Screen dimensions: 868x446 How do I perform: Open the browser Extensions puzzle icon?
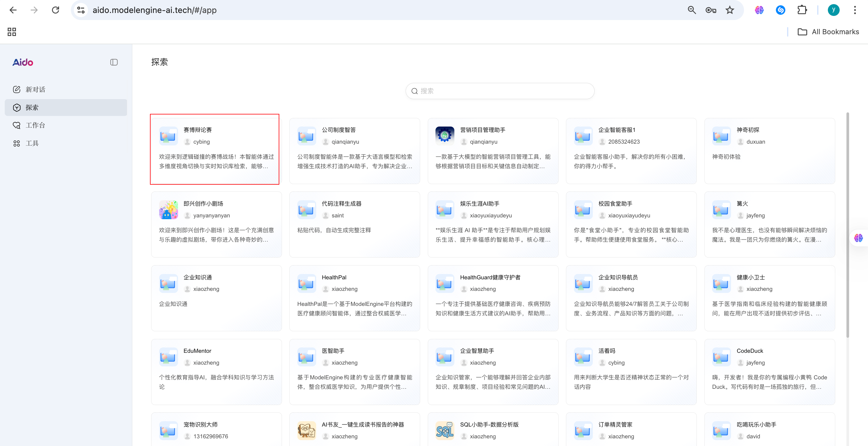pyautogui.click(x=802, y=10)
